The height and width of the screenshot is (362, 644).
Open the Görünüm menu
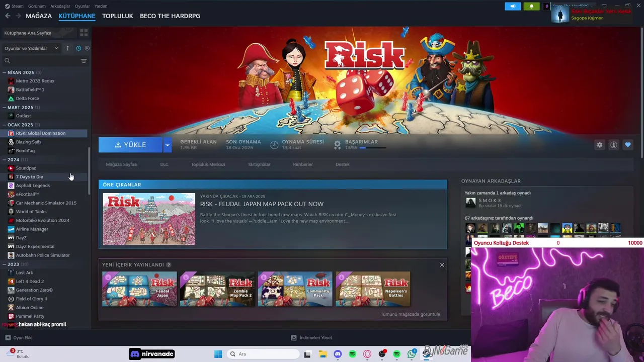click(37, 6)
